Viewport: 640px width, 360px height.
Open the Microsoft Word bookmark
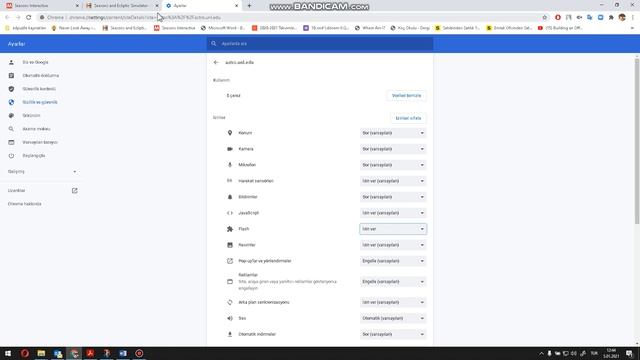pos(223,28)
